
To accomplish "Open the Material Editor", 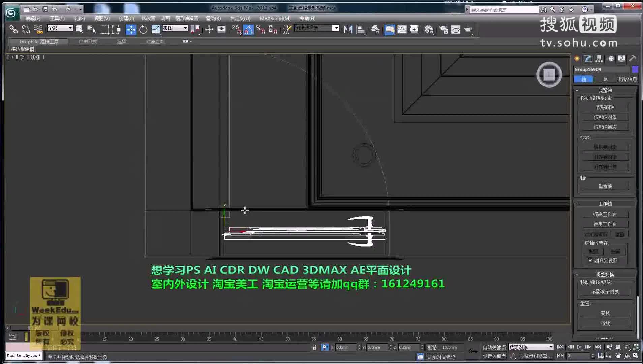I will pyautogui.click(x=390, y=30).
